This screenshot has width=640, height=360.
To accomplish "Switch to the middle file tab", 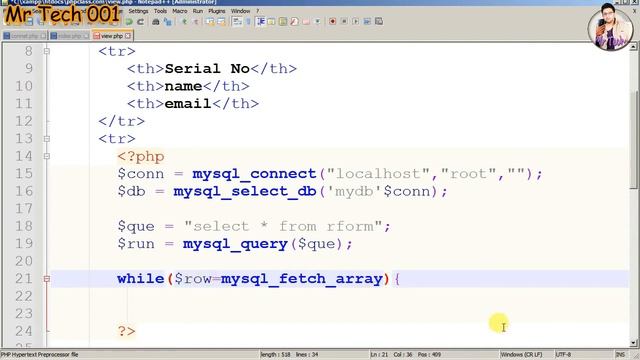I will pyautogui.click(x=69, y=36).
